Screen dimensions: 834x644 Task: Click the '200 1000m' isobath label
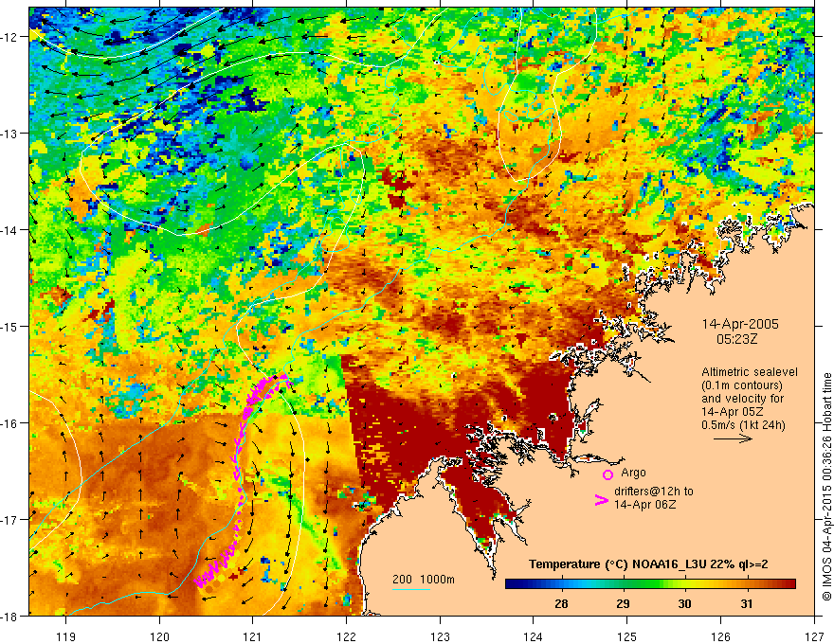pyautogui.click(x=424, y=580)
